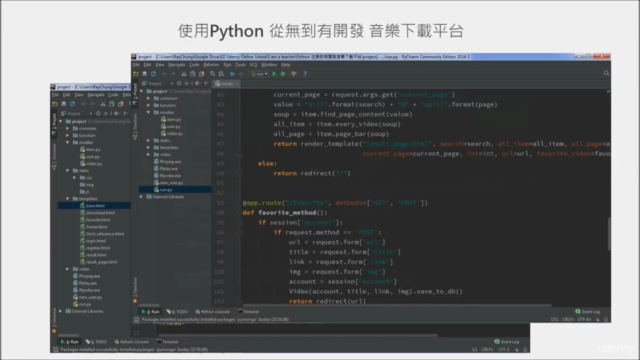Expand templates folder in front project tree

(x=149, y=147)
